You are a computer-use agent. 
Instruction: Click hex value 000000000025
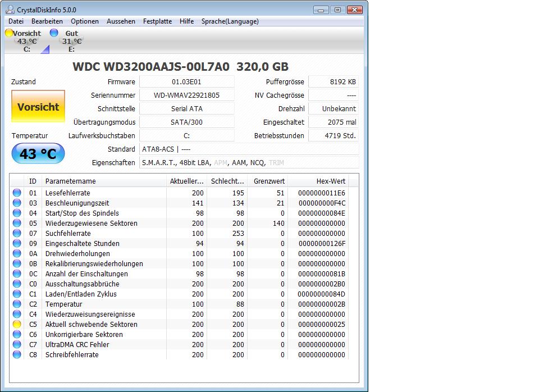(x=321, y=324)
